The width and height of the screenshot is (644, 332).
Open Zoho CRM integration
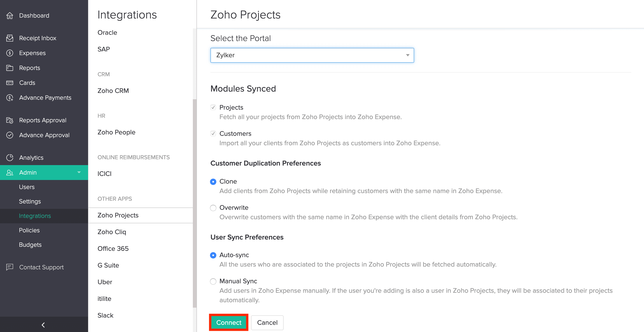113,91
